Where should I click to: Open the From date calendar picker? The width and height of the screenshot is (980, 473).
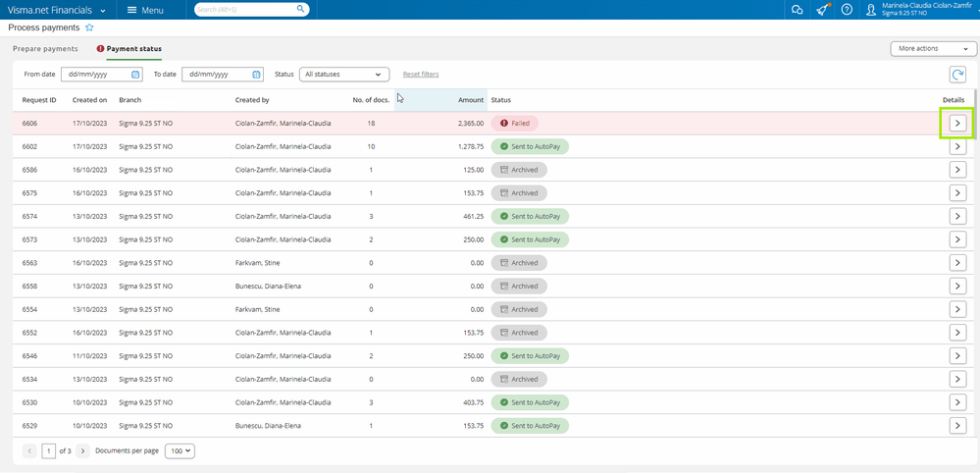135,75
